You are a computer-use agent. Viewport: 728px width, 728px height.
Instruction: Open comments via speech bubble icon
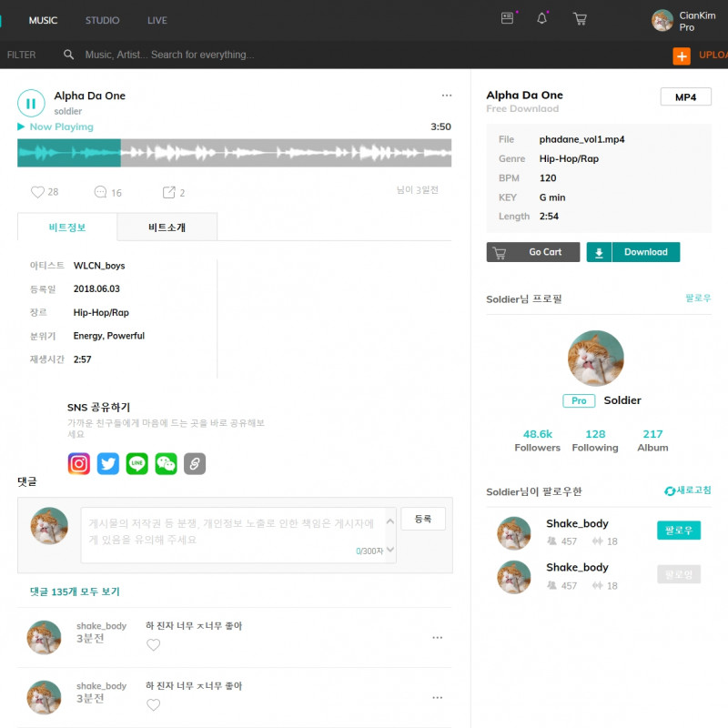tap(100, 192)
